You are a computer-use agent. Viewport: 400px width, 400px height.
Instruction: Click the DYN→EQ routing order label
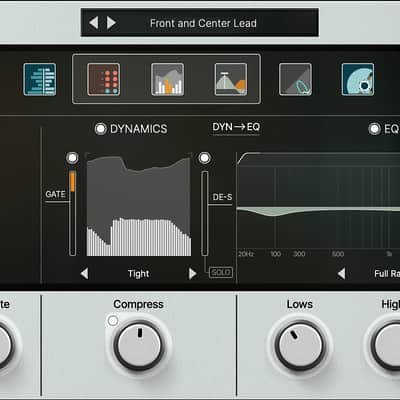coord(236,127)
